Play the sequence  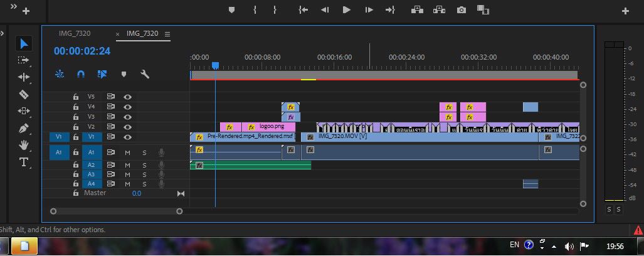pyautogui.click(x=346, y=9)
